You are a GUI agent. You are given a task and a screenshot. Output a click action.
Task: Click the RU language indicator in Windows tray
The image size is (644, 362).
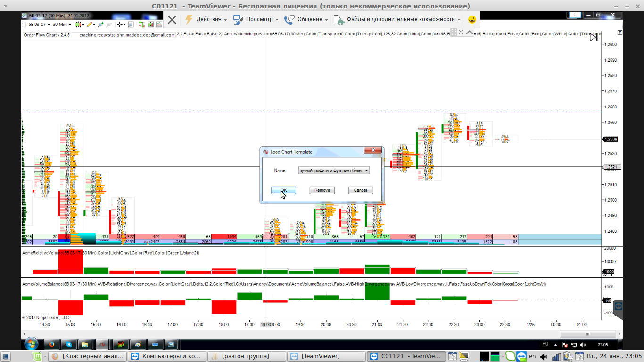(x=545, y=344)
